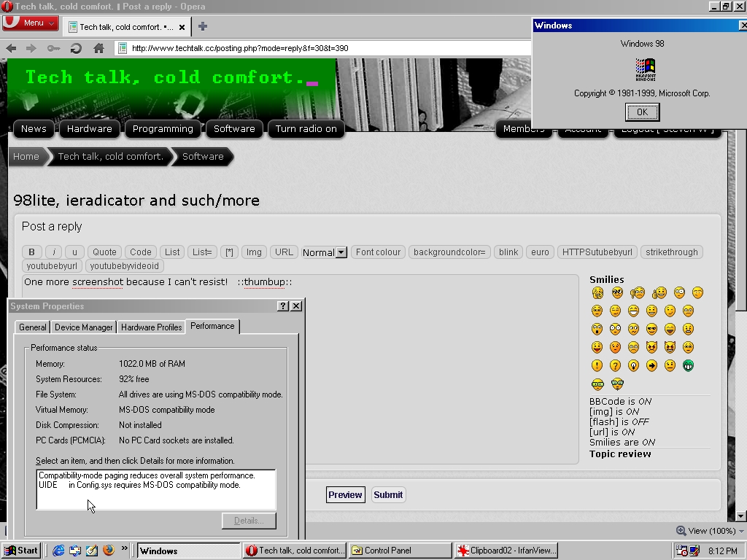
Task: Apply italic with the i button
Action: tap(54, 252)
